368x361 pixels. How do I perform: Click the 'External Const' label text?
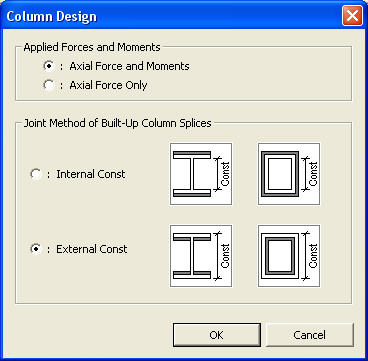pyautogui.click(x=92, y=249)
